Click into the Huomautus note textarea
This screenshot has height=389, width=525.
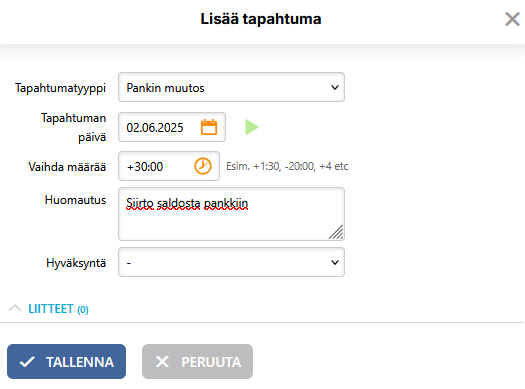(x=231, y=214)
